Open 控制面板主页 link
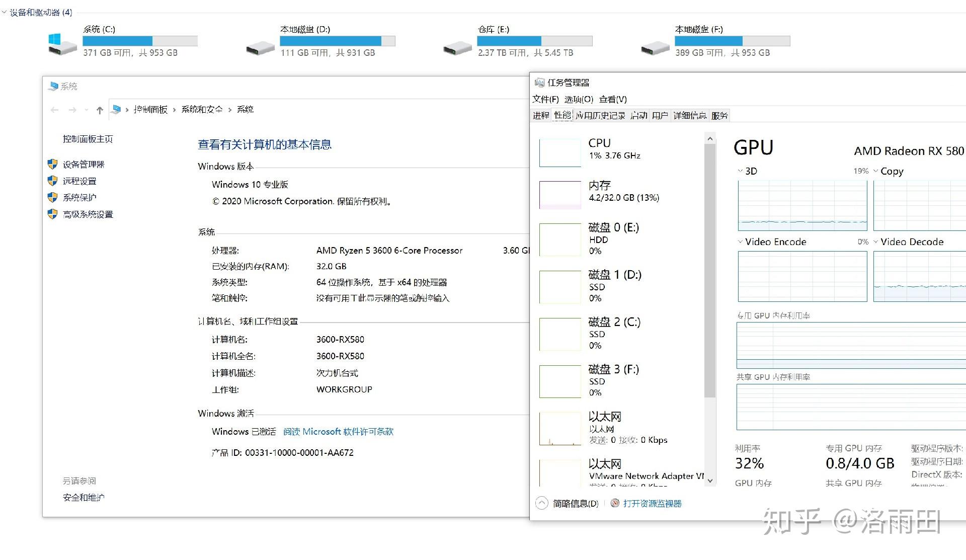This screenshot has width=966, height=560. [x=88, y=139]
